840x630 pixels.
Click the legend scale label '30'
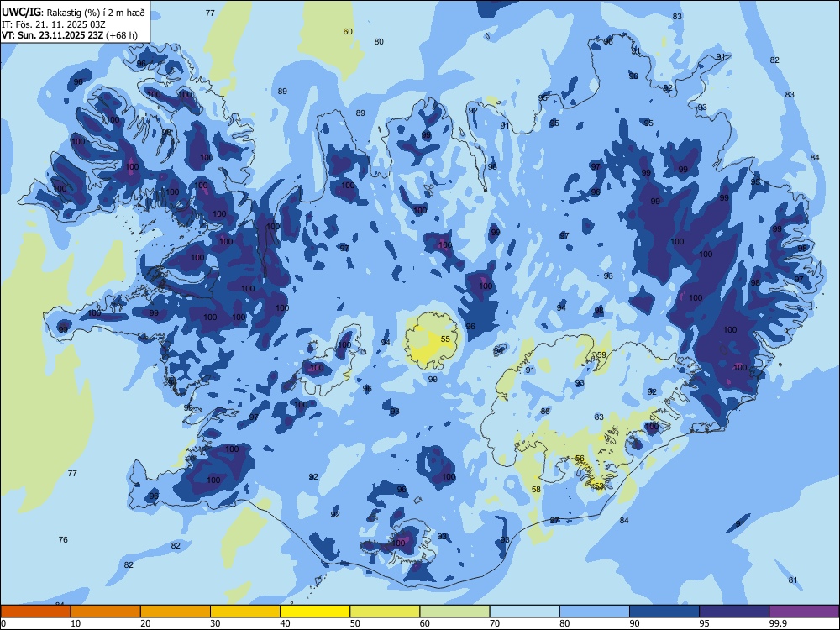215,623
